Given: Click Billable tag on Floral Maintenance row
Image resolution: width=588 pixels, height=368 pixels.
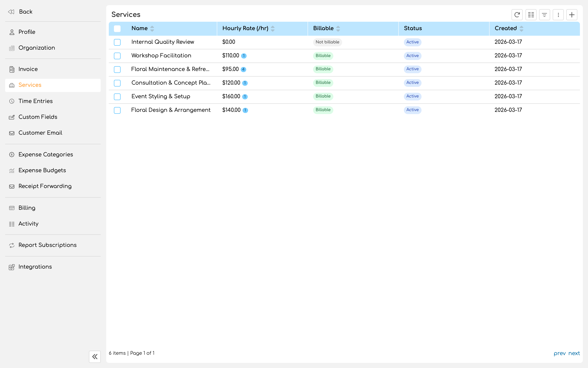Looking at the screenshot, I should 323,69.
